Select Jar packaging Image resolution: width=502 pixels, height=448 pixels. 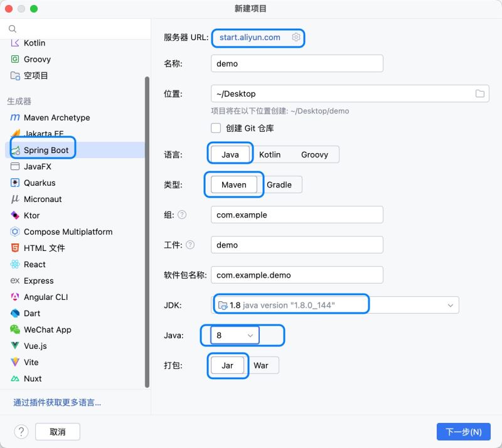click(x=228, y=365)
